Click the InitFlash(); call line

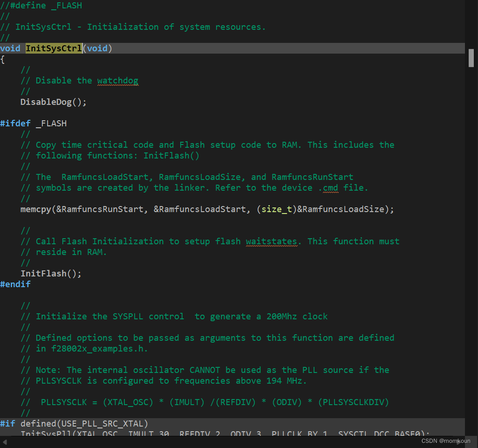51,273
